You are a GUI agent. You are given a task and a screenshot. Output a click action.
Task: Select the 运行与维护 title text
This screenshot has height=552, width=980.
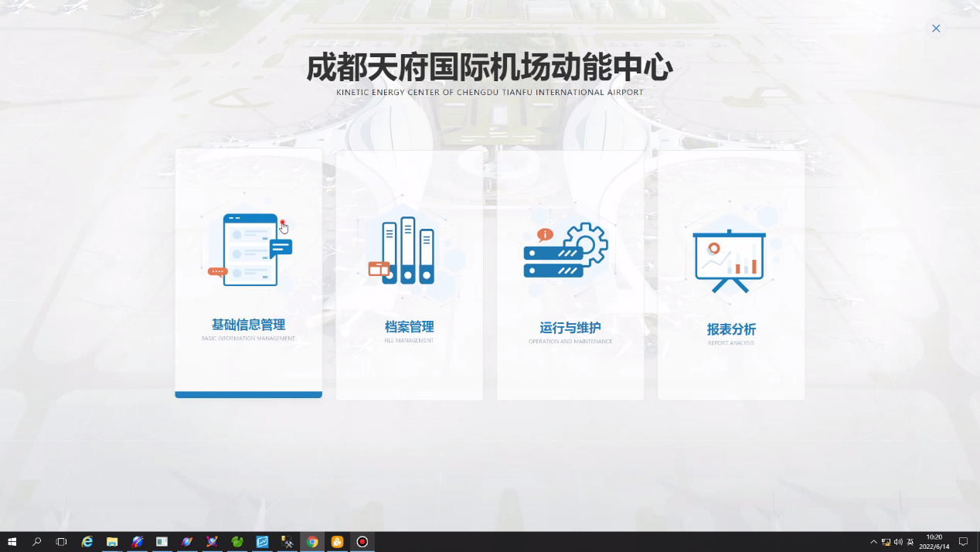click(x=570, y=328)
